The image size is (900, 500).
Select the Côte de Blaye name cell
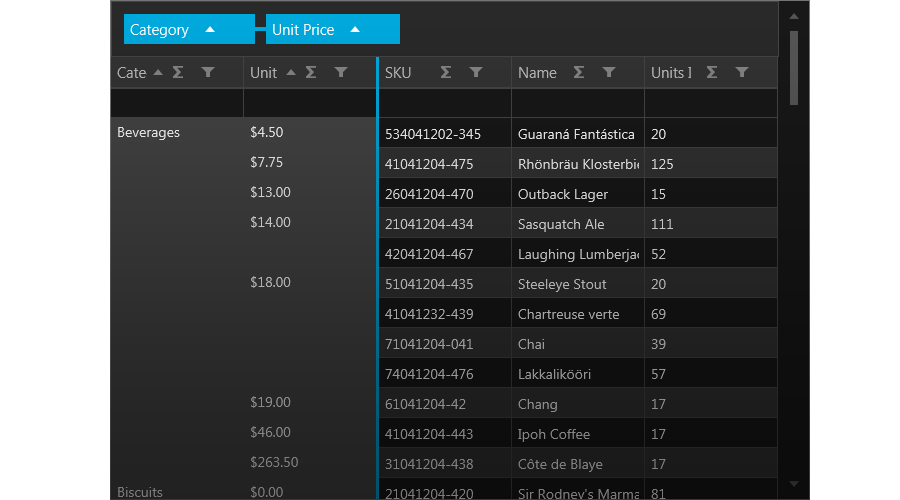[x=578, y=464]
